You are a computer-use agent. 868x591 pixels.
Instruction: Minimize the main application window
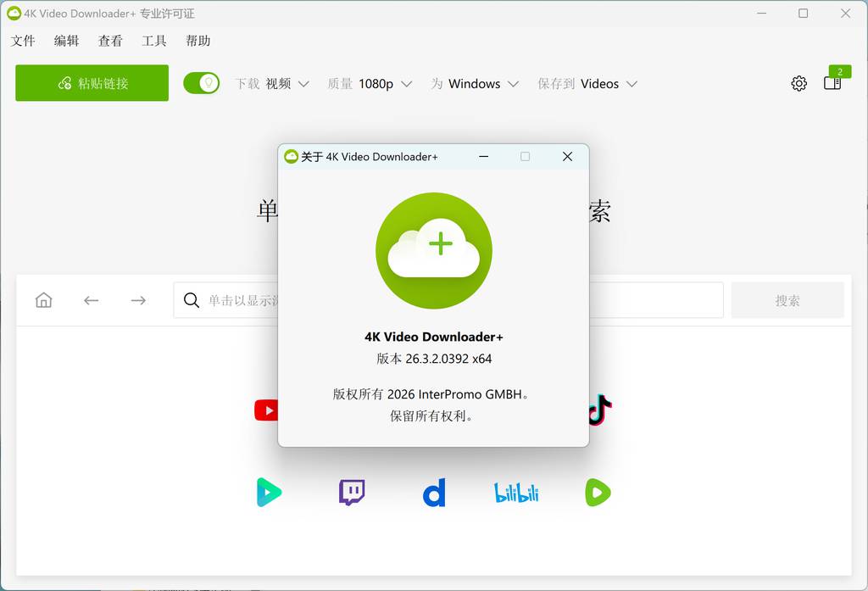pos(762,14)
